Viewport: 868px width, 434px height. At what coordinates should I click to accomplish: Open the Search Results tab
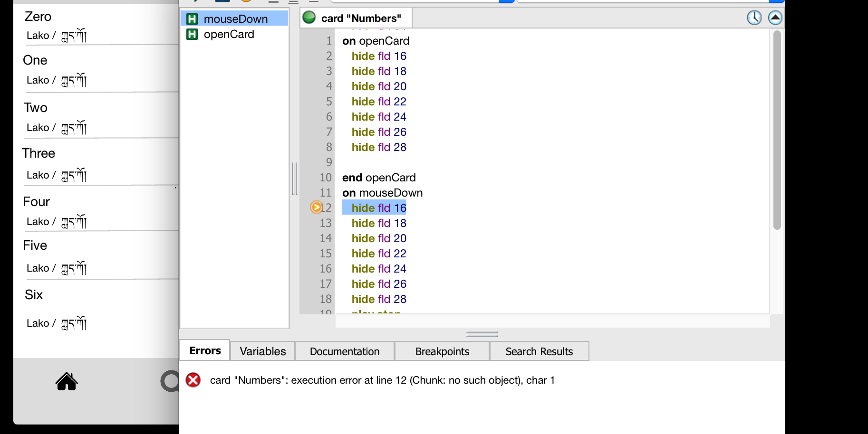[539, 351]
